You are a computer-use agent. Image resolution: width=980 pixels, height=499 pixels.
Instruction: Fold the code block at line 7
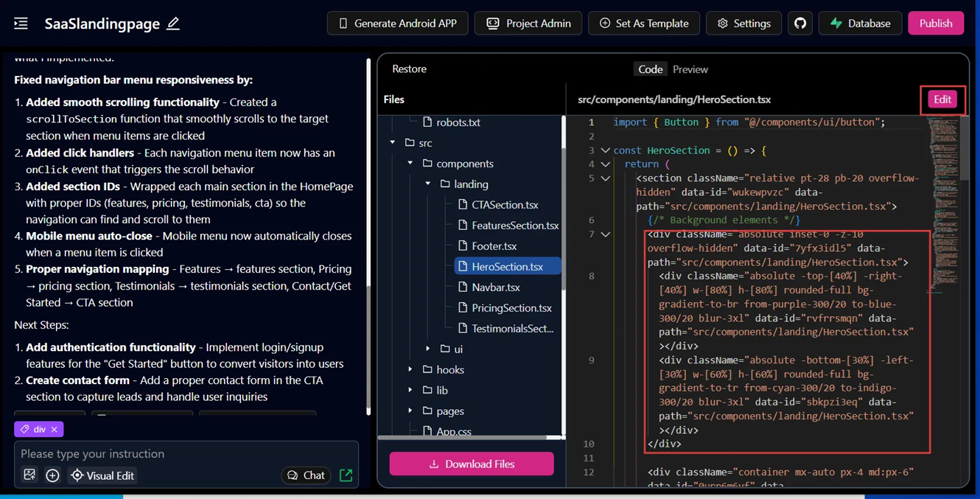click(x=605, y=234)
